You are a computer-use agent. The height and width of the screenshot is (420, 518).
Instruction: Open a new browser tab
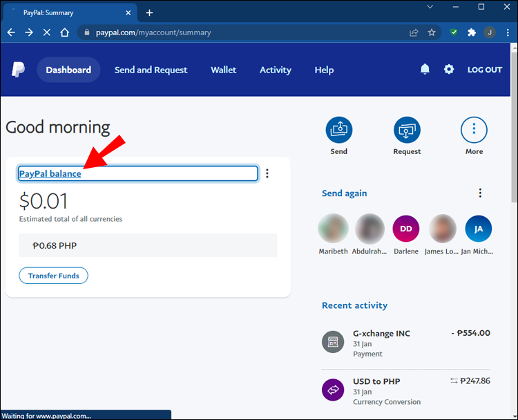(x=149, y=12)
